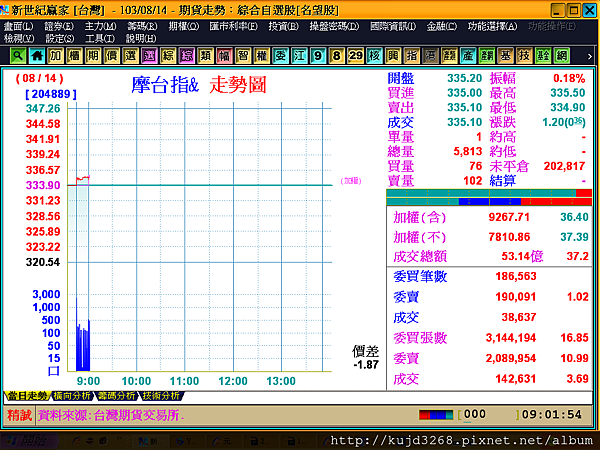The width and height of the screenshot is (600, 450).
Task: Click the pink 選 toolbar icon
Action: pyautogui.click(x=149, y=56)
